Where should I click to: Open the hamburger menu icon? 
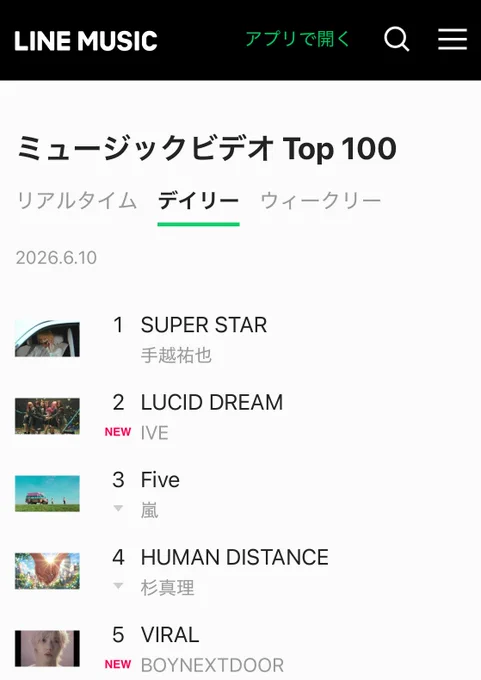(452, 39)
